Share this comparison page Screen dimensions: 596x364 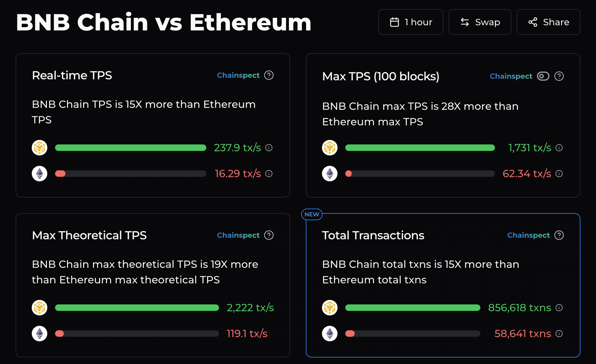coord(548,22)
